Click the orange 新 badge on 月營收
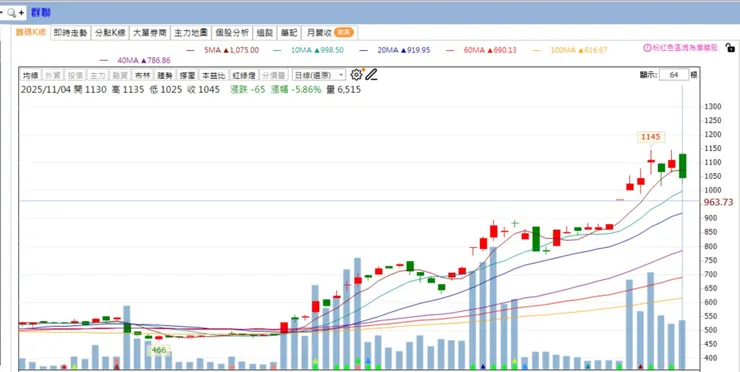The height and width of the screenshot is (372, 740). coord(344,33)
